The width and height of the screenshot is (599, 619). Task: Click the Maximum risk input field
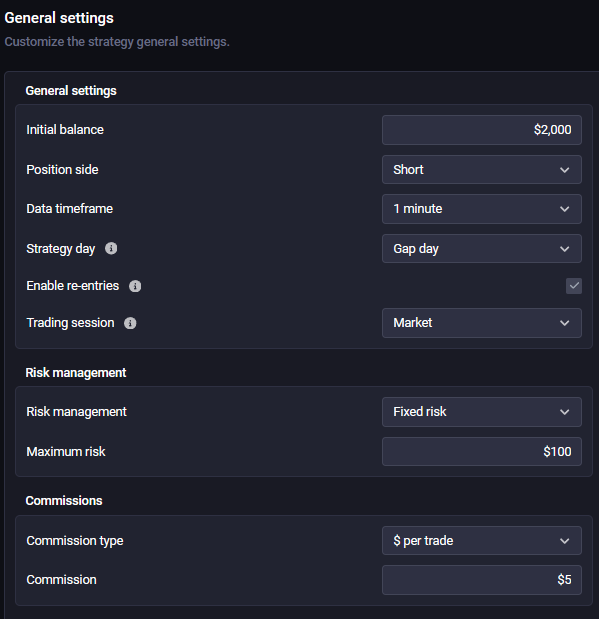482,452
